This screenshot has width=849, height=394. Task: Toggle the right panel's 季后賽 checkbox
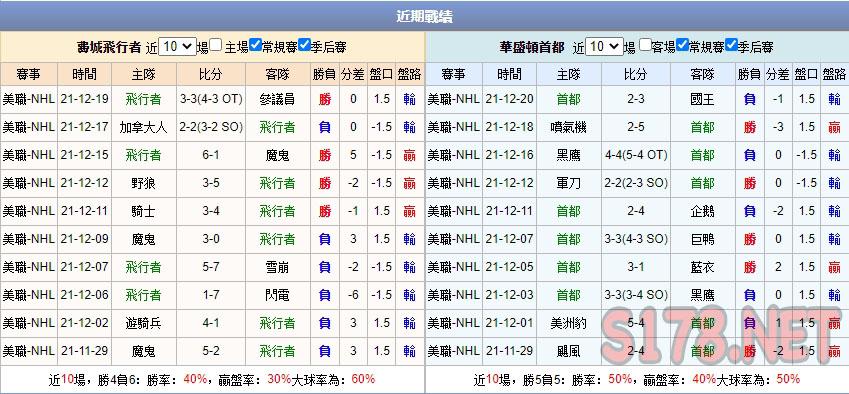coord(732,45)
